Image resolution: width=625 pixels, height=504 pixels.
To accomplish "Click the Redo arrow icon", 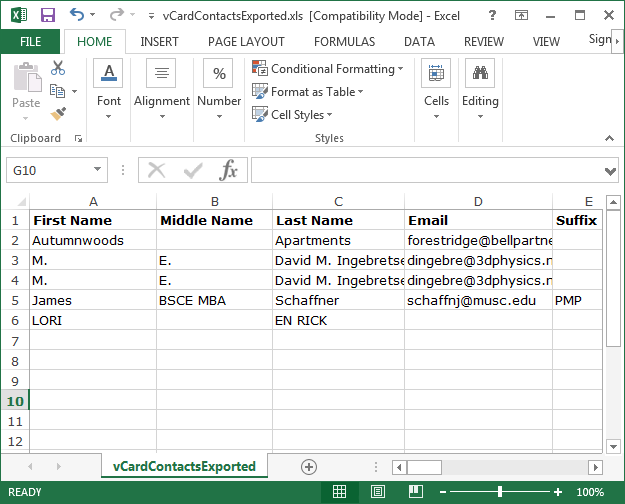I will [117, 15].
